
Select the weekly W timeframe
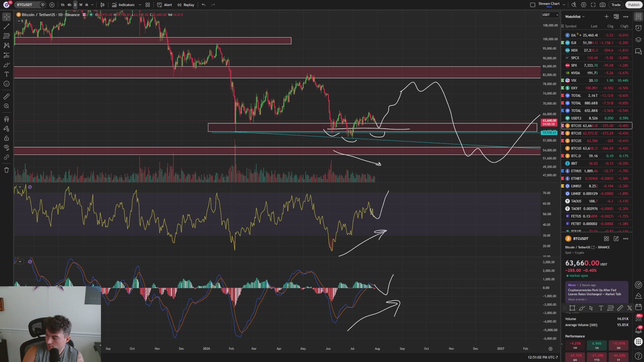80,5
